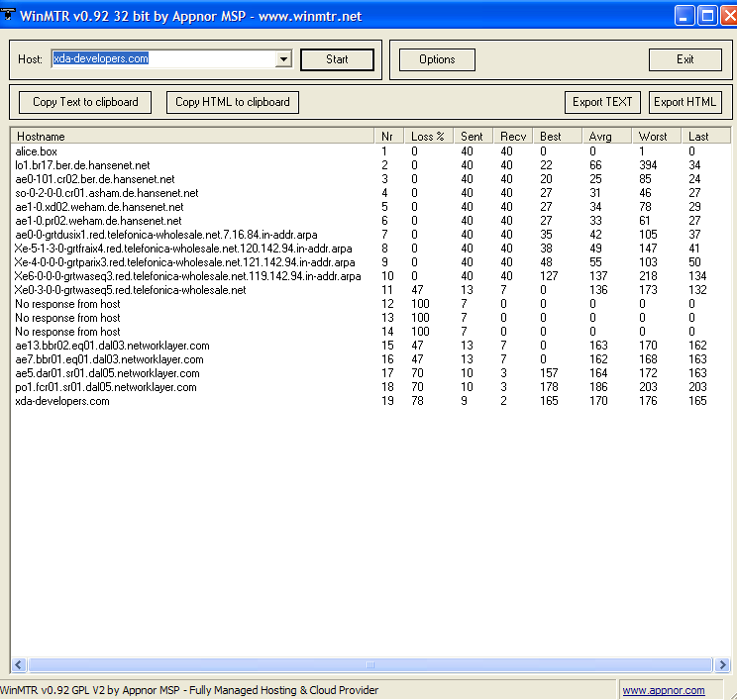Open the Options dialog
737x700 pixels.
[437, 59]
